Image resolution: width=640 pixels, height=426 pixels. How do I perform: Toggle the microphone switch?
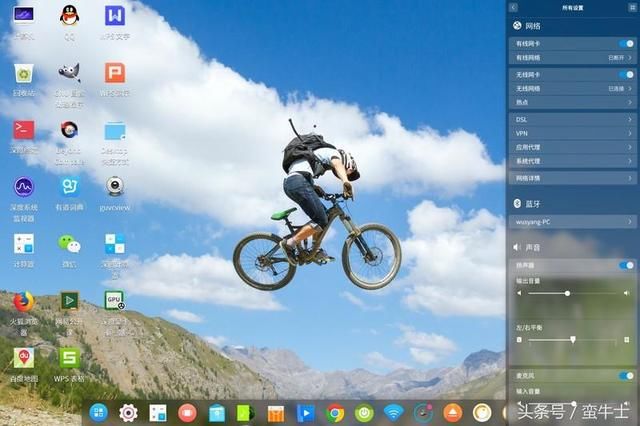click(626, 376)
